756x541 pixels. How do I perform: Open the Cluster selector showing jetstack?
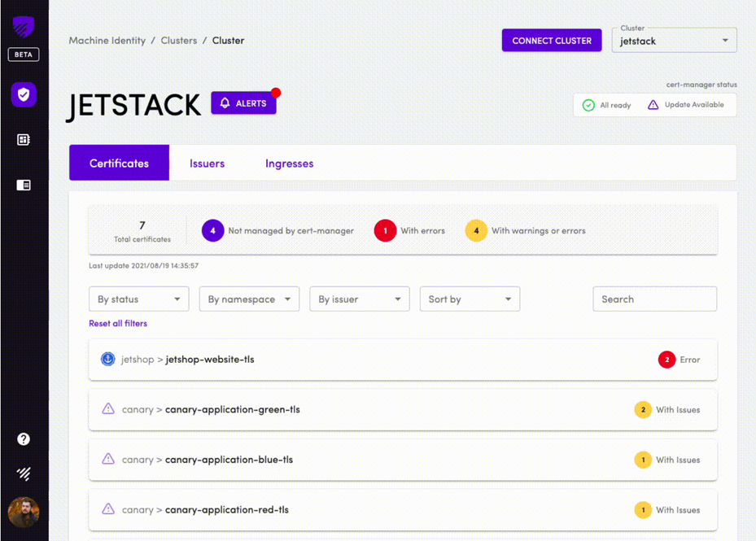pos(673,39)
